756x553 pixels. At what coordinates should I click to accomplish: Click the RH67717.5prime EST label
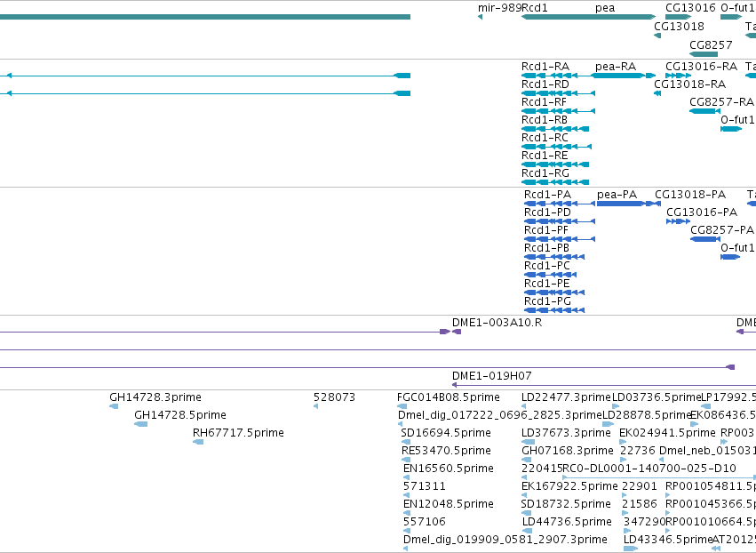(x=238, y=433)
